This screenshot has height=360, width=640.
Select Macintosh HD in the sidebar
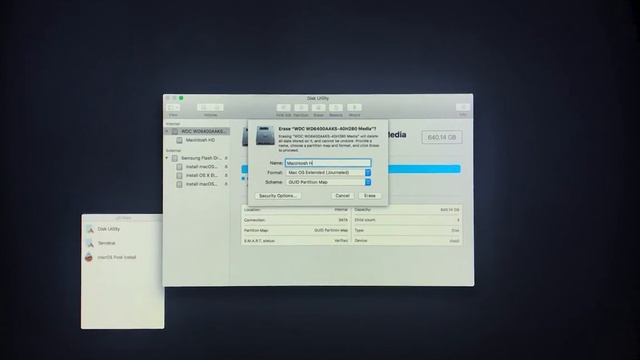(197, 140)
